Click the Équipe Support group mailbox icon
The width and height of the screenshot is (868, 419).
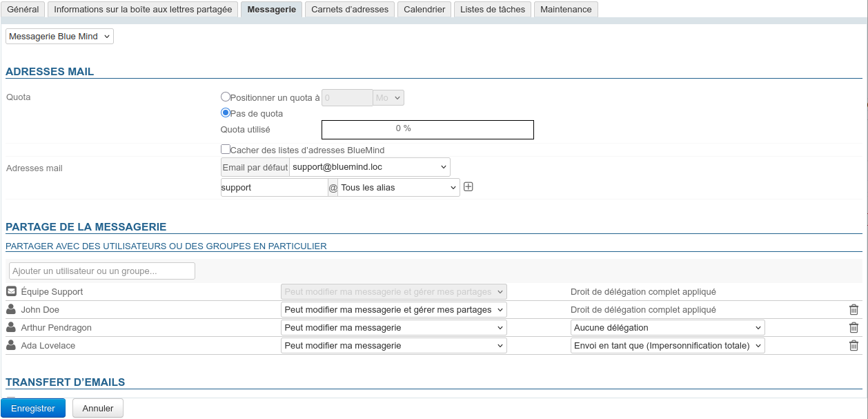tap(11, 292)
